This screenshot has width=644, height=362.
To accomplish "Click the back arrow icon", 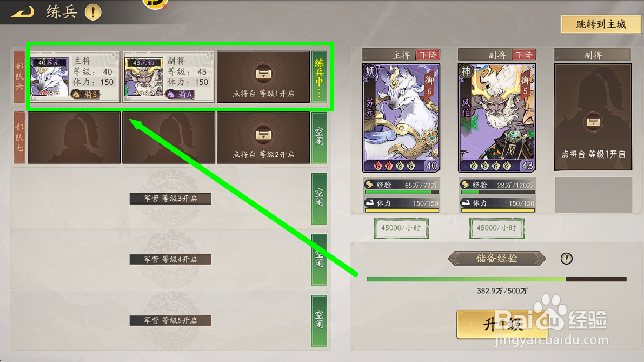I will coord(22,12).
